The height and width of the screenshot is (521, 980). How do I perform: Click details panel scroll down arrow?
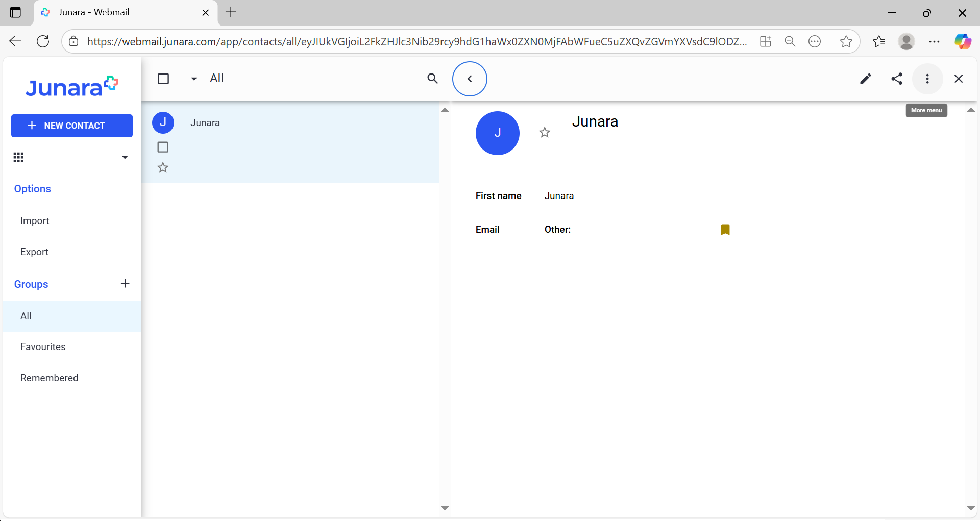coord(971,508)
